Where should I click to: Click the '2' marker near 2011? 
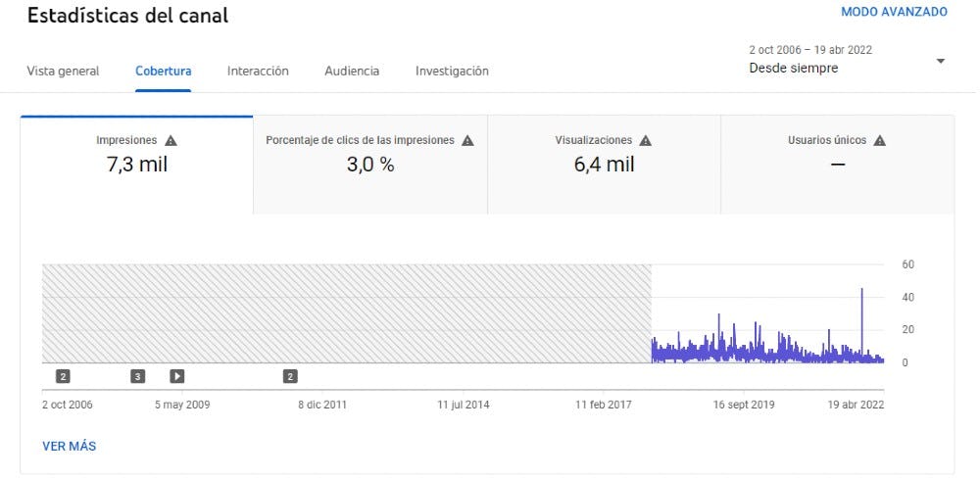[290, 376]
